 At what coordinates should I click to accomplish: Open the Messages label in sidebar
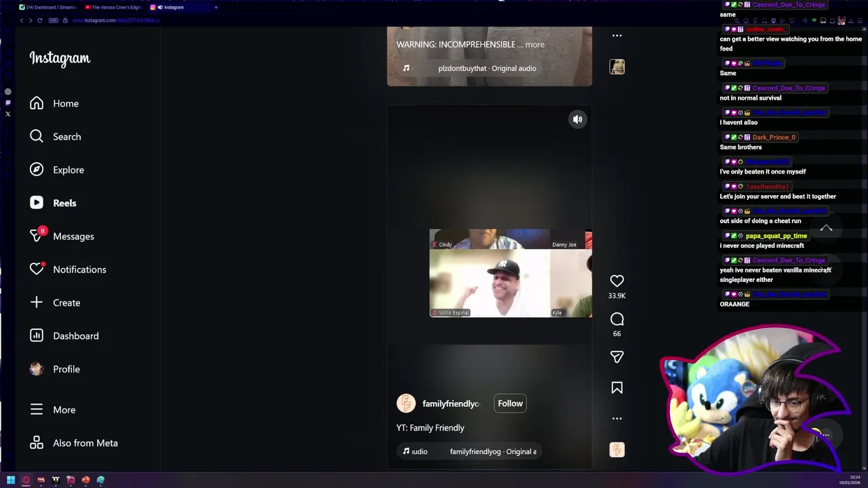(73, 237)
